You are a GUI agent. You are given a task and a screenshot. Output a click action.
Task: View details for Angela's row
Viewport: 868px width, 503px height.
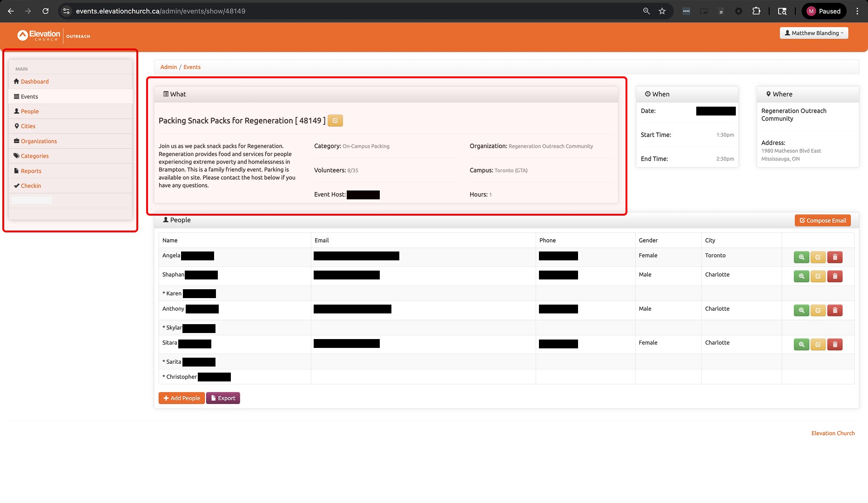pos(801,257)
